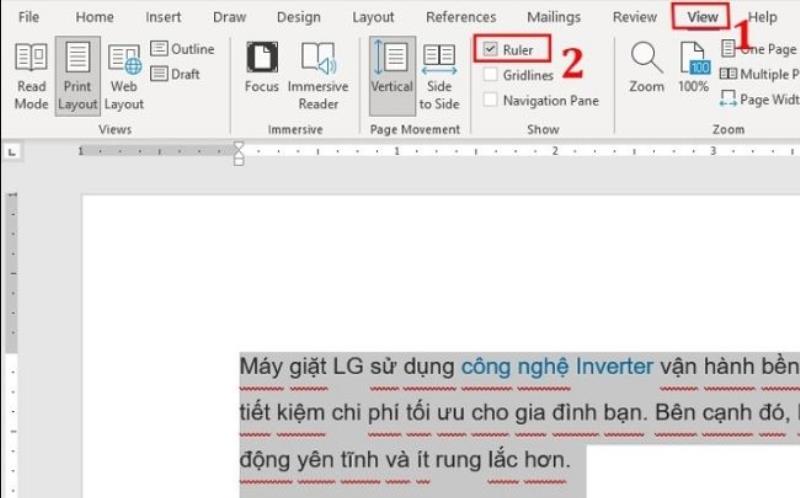This screenshot has height=498, width=800.
Task: Open the File menu
Action: [29, 17]
